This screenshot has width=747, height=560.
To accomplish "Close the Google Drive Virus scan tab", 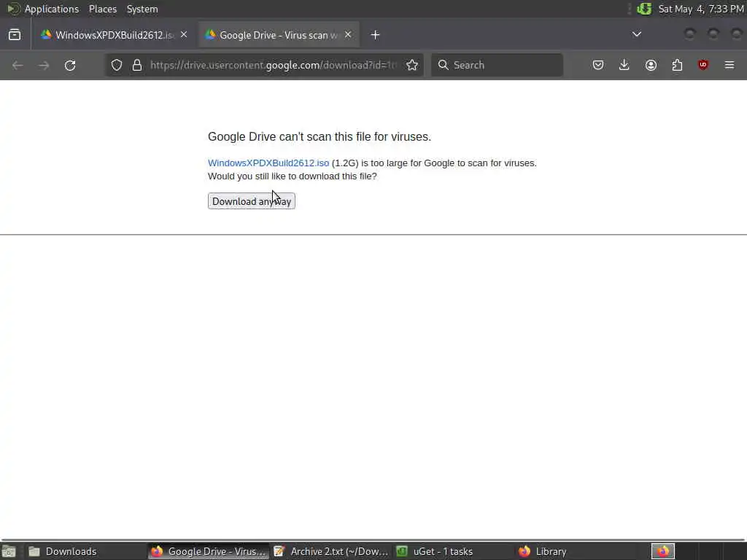I will (x=348, y=35).
